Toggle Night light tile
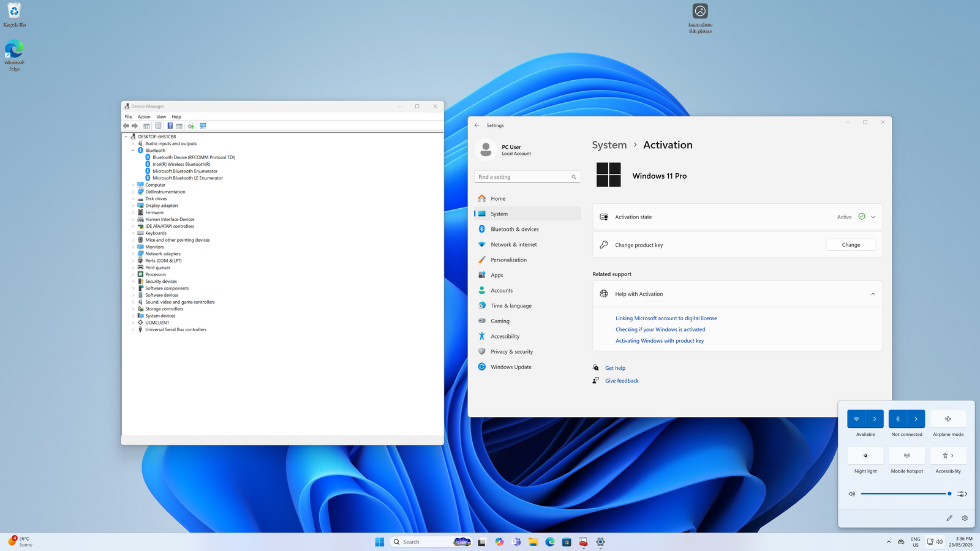Viewport: 980px width, 551px height. [x=865, y=455]
